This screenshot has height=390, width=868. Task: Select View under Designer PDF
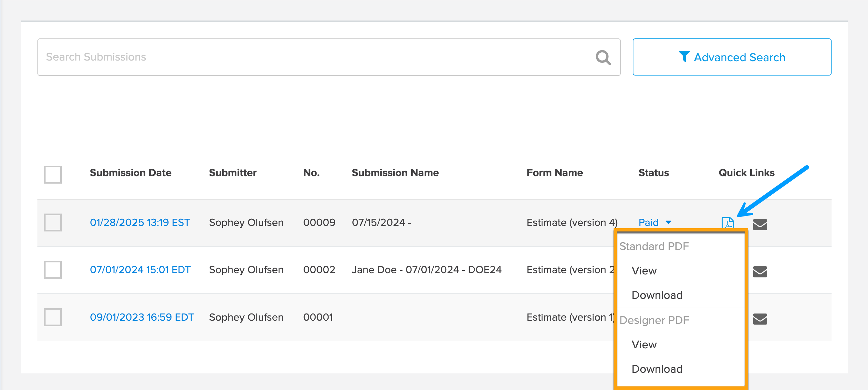click(x=644, y=344)
